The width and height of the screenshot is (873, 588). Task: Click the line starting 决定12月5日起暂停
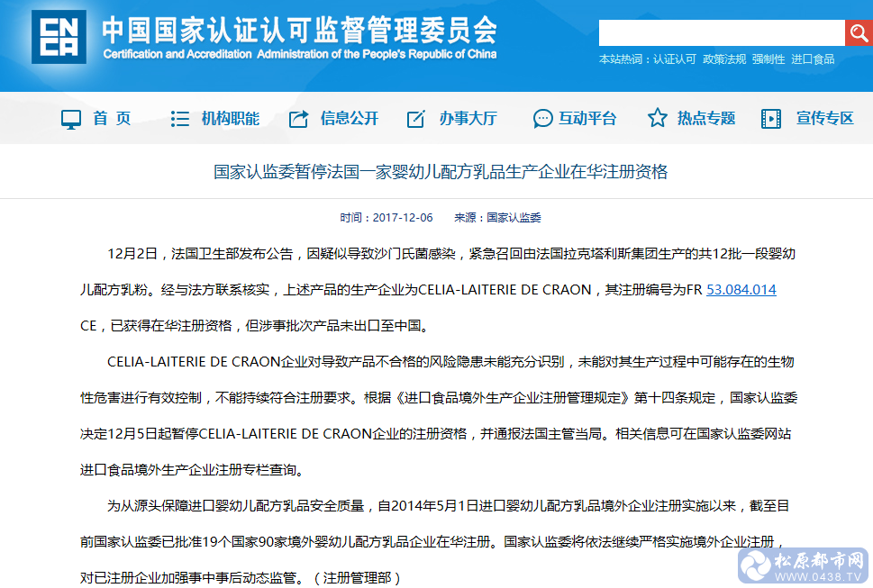435,434
